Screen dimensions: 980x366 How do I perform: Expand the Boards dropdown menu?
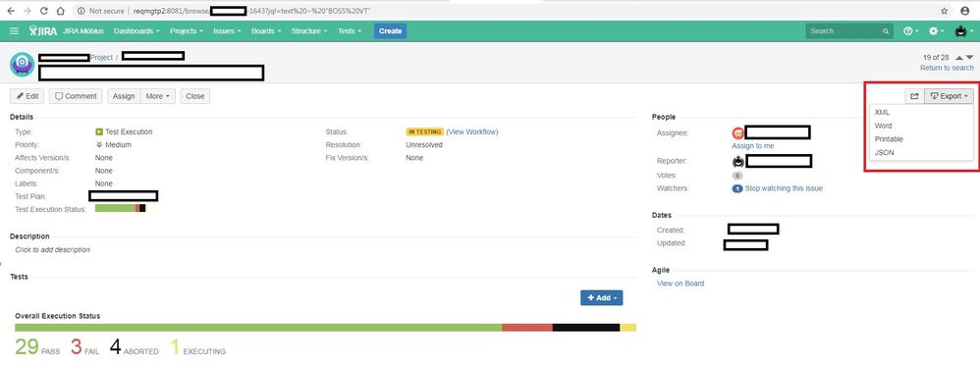pyautogui.click(x=266, y=30)
